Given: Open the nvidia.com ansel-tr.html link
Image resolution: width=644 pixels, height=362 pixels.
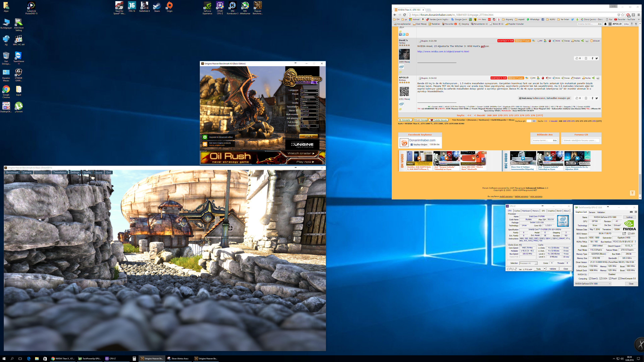Looking at the screenshot, I should pyautogui.click(x=443, y=51).
